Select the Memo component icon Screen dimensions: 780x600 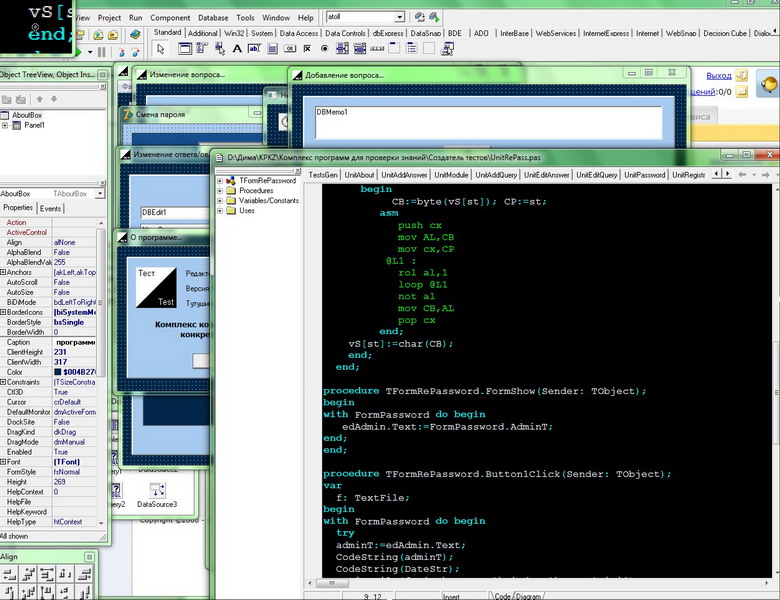coord(272,49)
